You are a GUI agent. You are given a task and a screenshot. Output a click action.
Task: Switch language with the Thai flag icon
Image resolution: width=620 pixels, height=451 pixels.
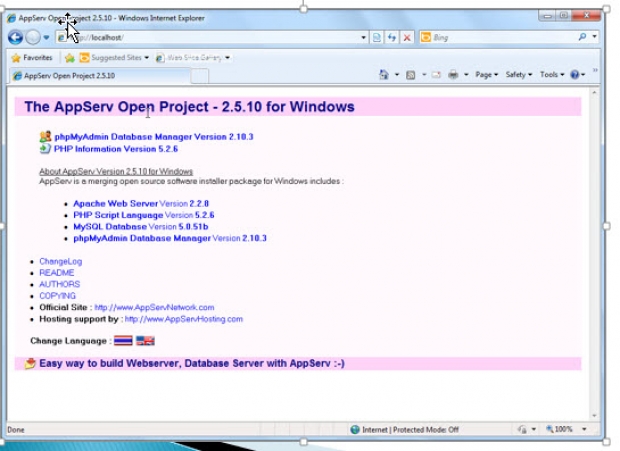coord(123,341)
